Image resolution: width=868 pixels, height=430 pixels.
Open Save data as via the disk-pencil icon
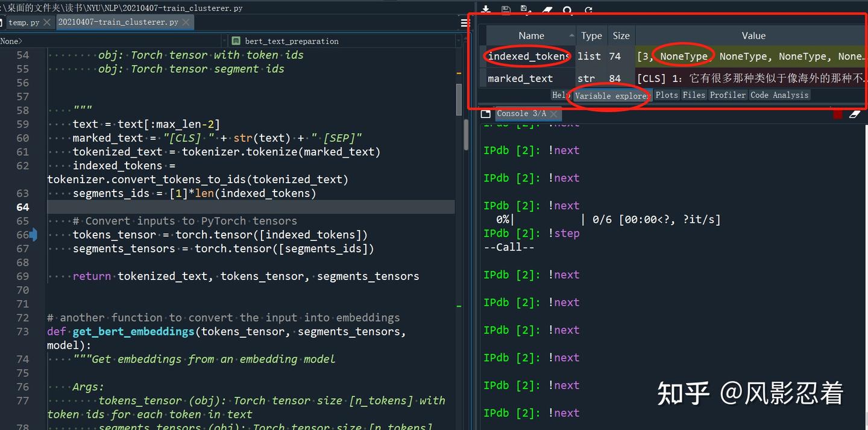524,10
